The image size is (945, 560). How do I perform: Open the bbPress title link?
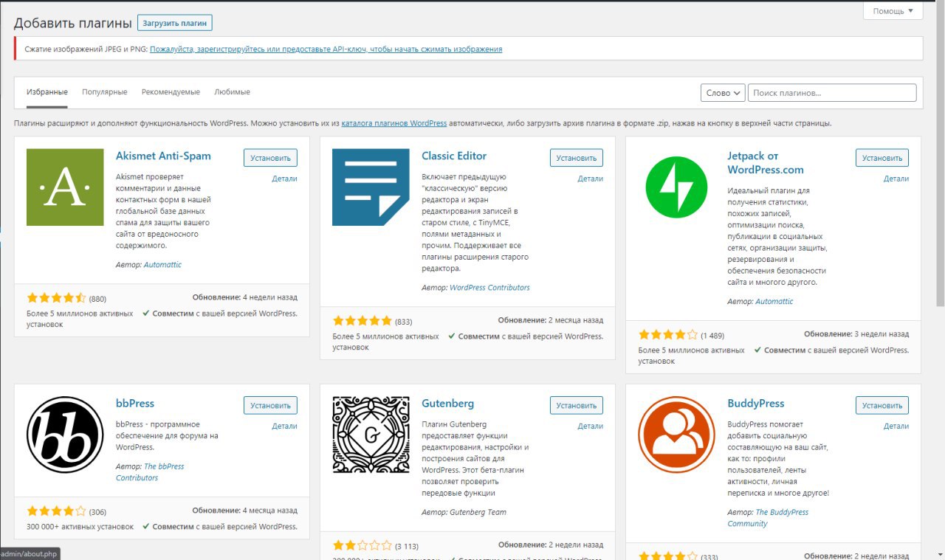tap(135, 404)
